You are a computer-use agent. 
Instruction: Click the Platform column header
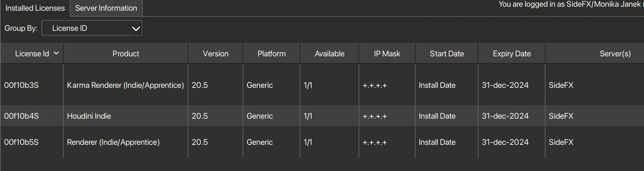pos(271,54)
